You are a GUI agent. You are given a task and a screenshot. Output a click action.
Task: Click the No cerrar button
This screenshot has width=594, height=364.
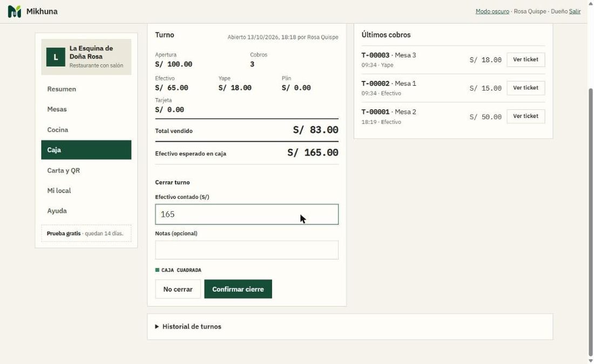[x=178, y=289]
